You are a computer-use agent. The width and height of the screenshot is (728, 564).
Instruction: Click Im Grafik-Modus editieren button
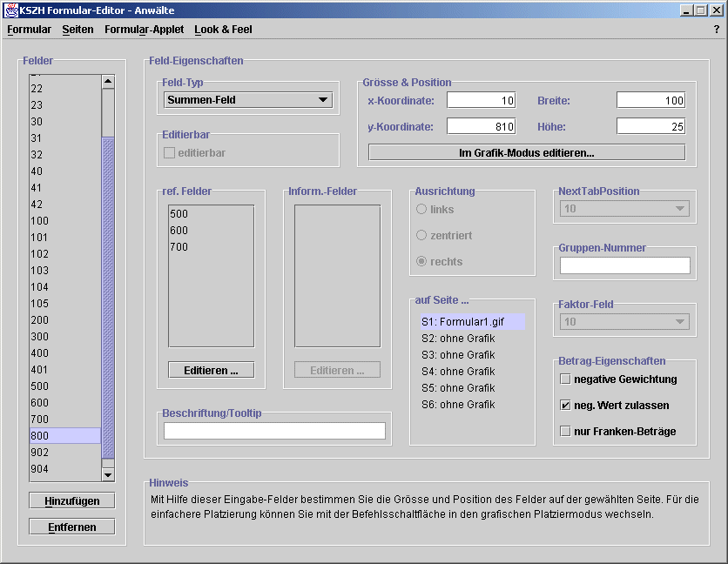527,152
